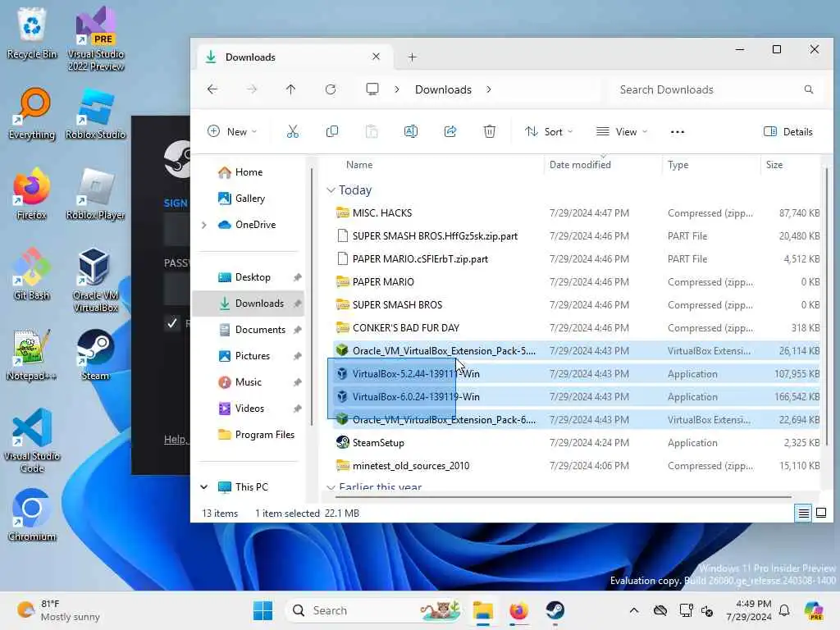Go up one folder level arrow
Screen dimensions: 840x630
pos(291,89)
